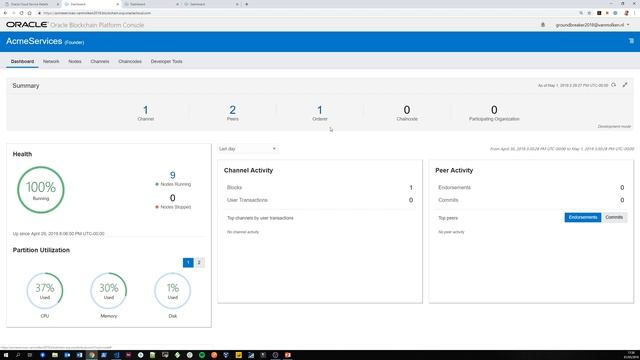Open the console menu icon in blue banner
This screenshot has height=360, width=640.
631,41
